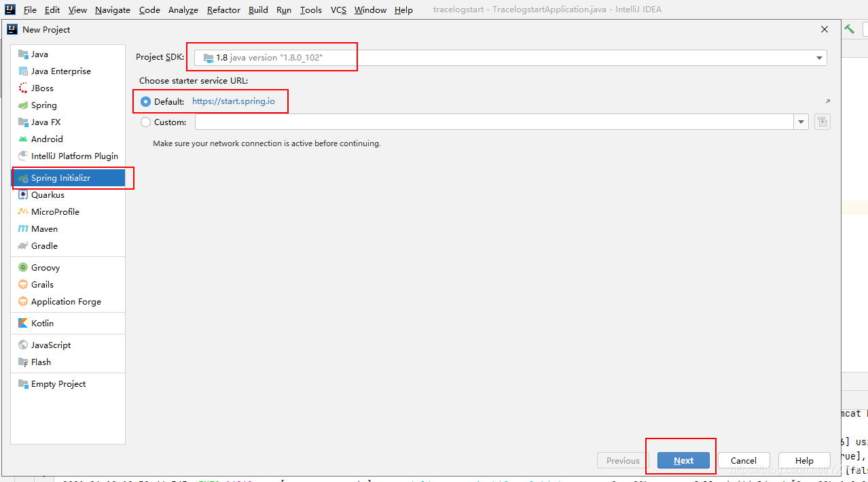Viewport: 868px width, 482px height.
Task: Select Spring Initializr project type
Action: 68,177
